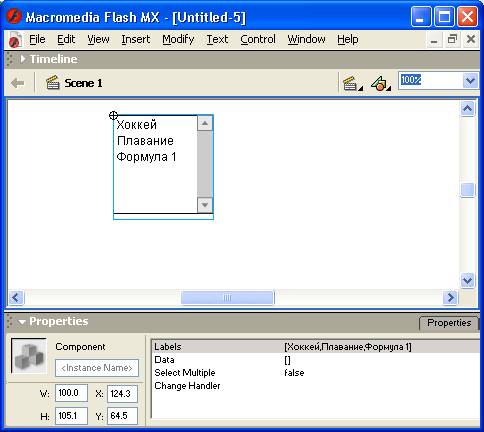This screenshot has width=484, height=432.
Task: Click the Scene 1 clapperboard icon
Action: 53,83
